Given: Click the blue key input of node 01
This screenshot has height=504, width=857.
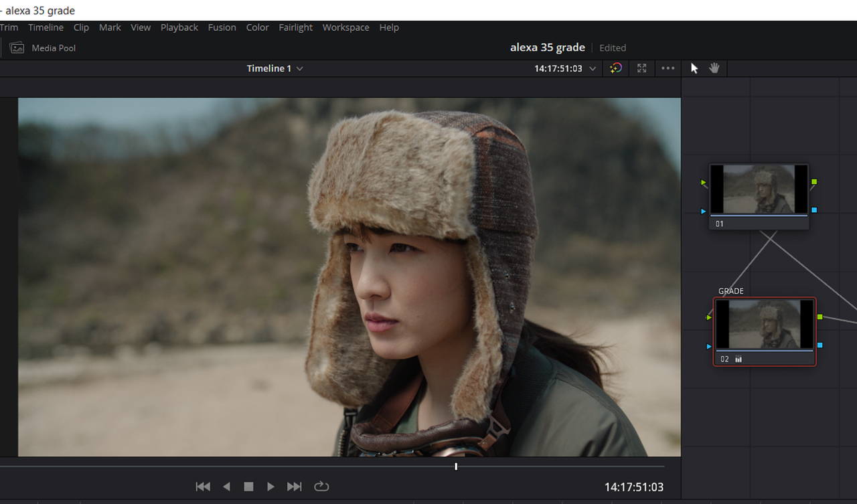Looking at the screenshot, I should (704, 211).
